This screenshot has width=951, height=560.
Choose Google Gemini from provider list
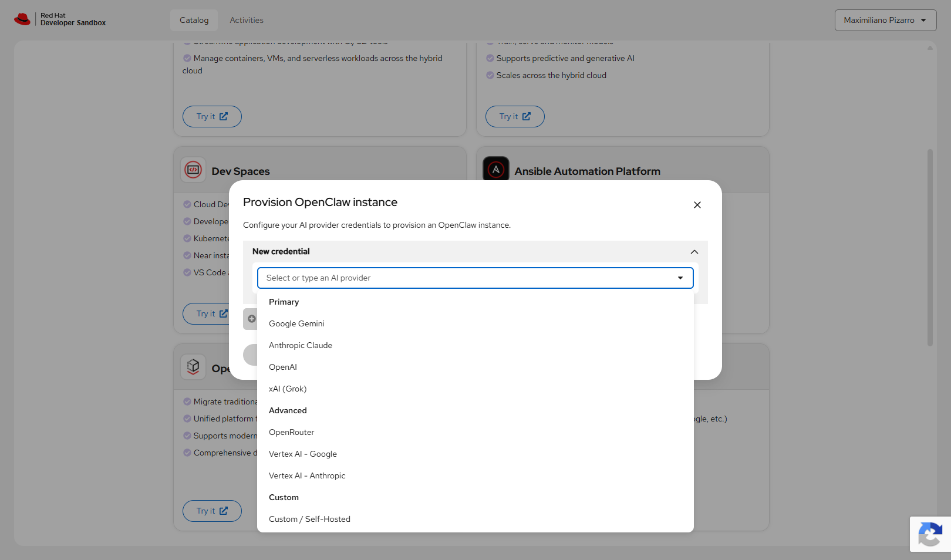click(475, 323)
